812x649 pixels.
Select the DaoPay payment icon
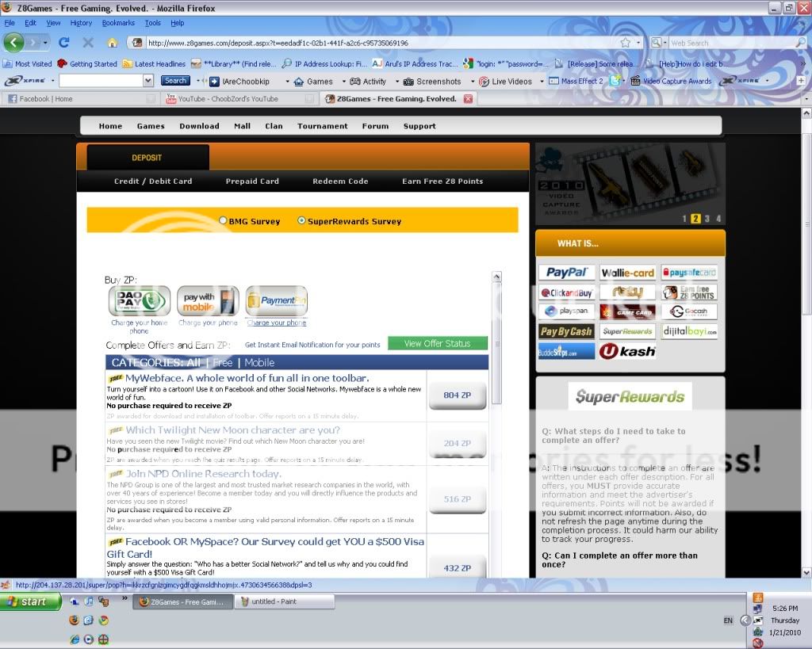pyautogui.click(x=139, y=301)
